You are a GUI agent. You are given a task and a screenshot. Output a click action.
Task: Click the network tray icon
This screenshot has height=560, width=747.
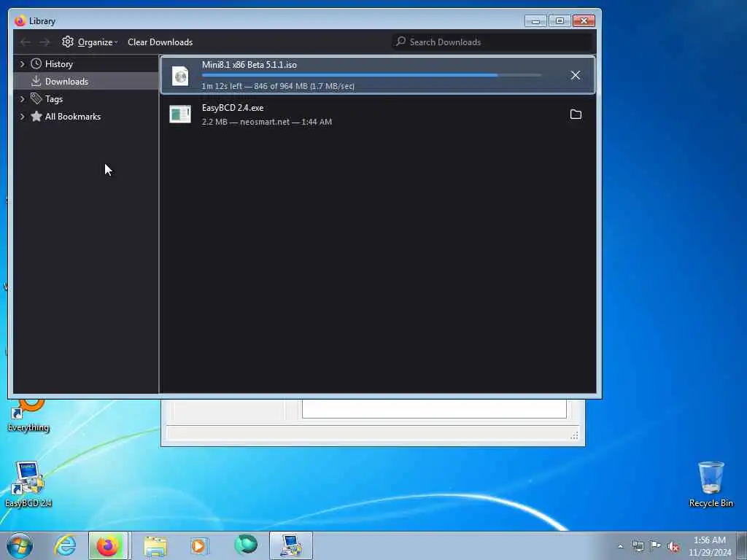(638, 546)
